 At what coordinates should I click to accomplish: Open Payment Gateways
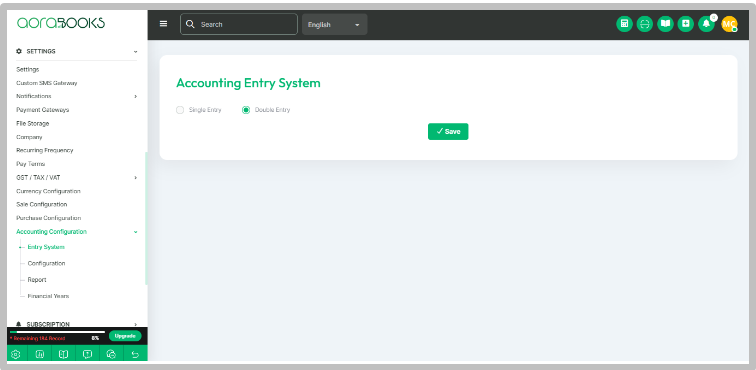(x=42, y=110)
